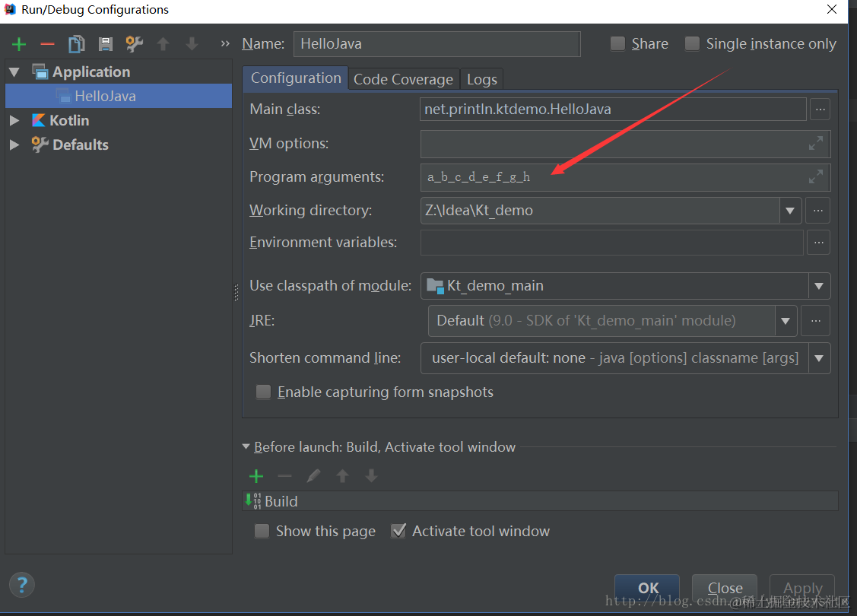Remove the selected Before launch task
This screenshot has width=857, height=616.
pos(284,476)
